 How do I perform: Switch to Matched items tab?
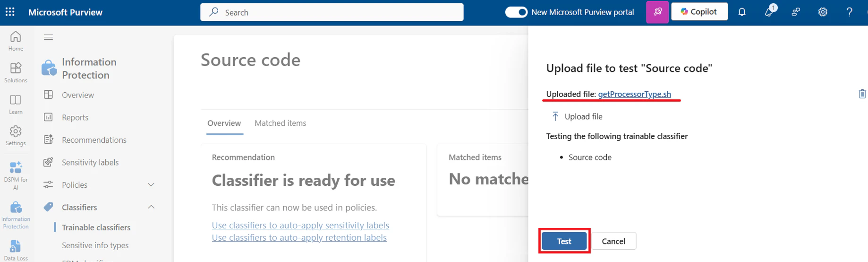[280, 123]
